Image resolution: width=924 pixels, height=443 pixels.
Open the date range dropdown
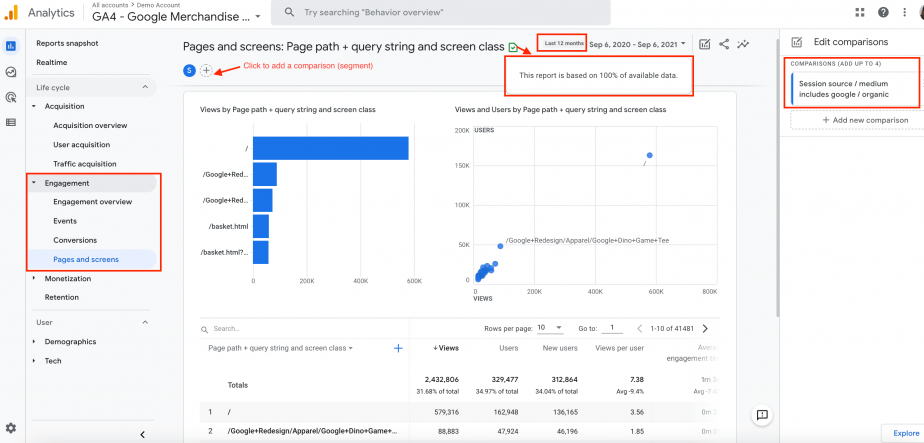[x=637, y=44]
